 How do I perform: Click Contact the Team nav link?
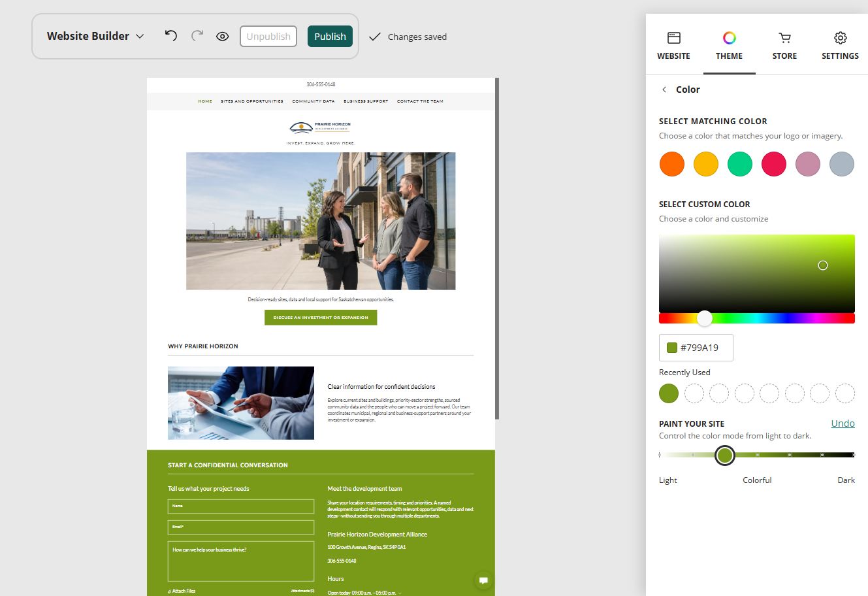tap(420, 101)
